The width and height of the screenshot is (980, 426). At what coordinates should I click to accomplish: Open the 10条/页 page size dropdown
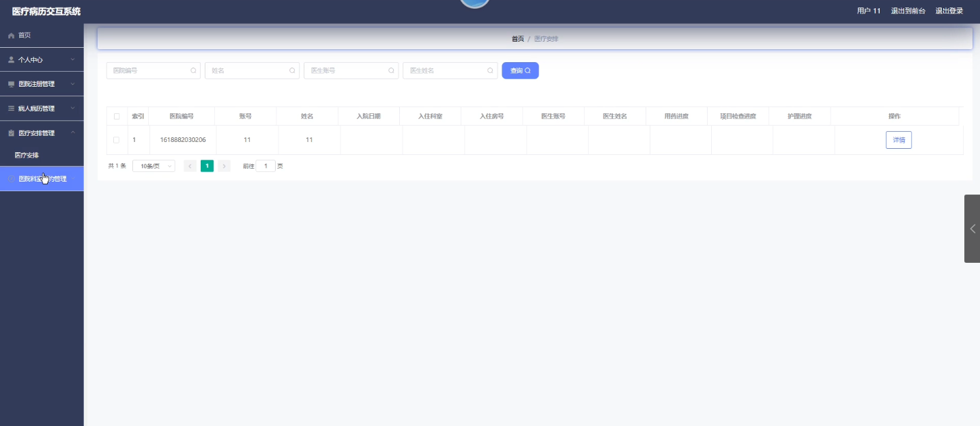(154, 166)
